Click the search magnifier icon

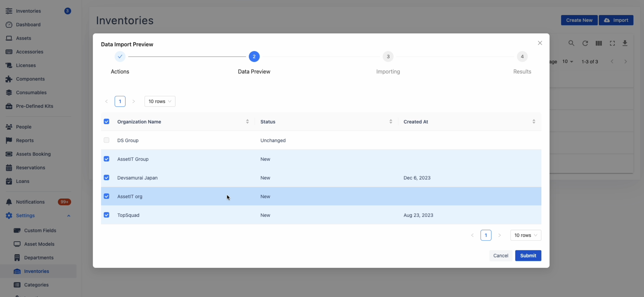(571, 43)
